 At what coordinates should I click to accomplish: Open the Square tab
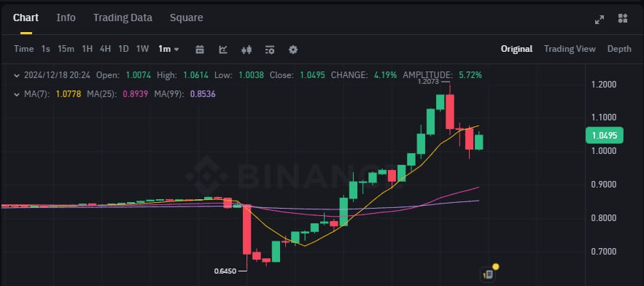[186, 18]
